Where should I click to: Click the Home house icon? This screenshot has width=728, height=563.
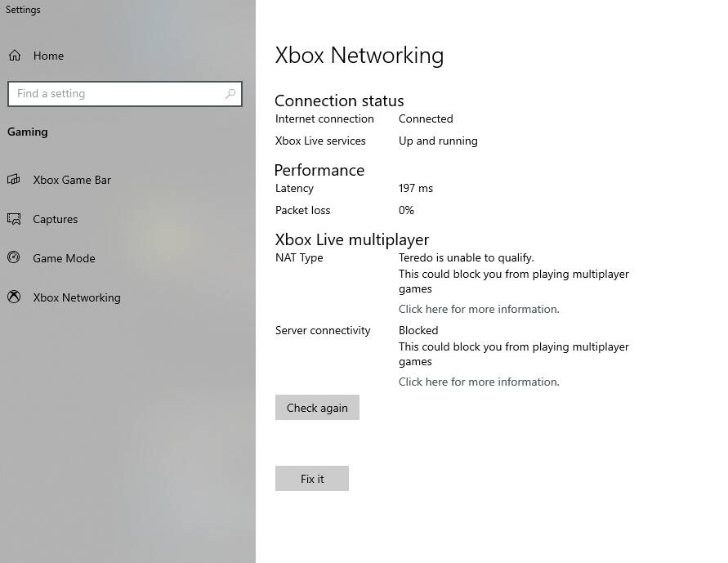[x=15, y=56]
